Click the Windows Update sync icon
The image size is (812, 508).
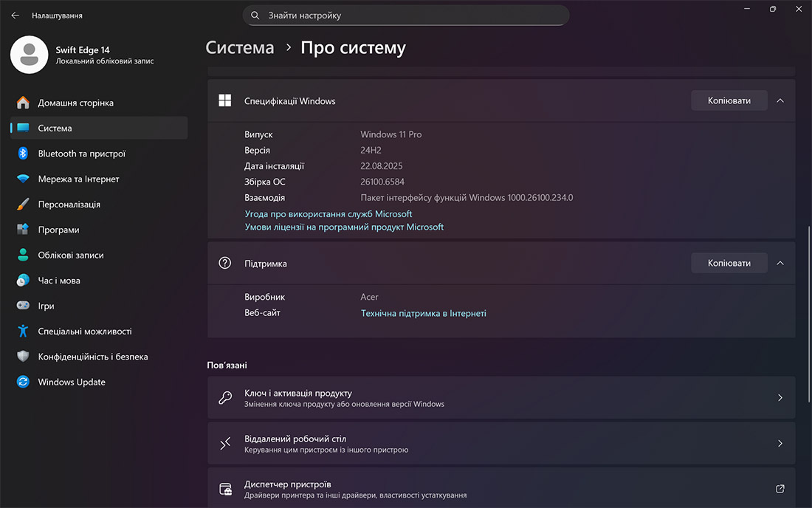pos(23,382)
